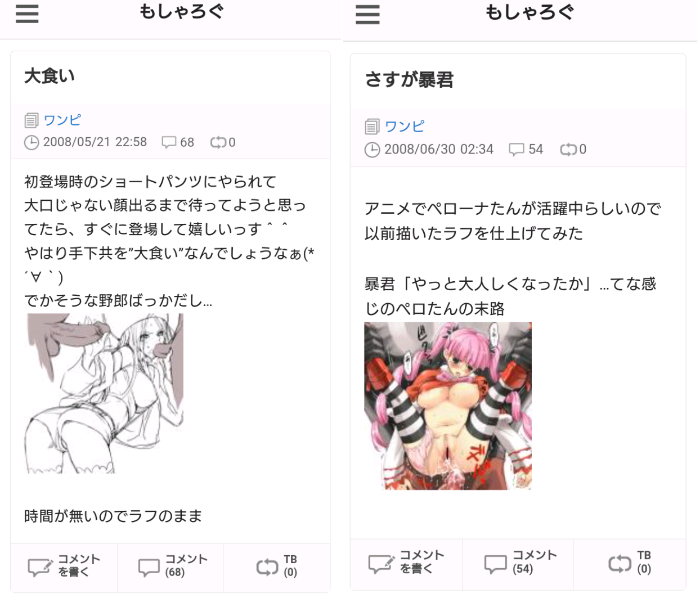Click the speech bubble icon showing 68 comments

[x=169, y=142]
